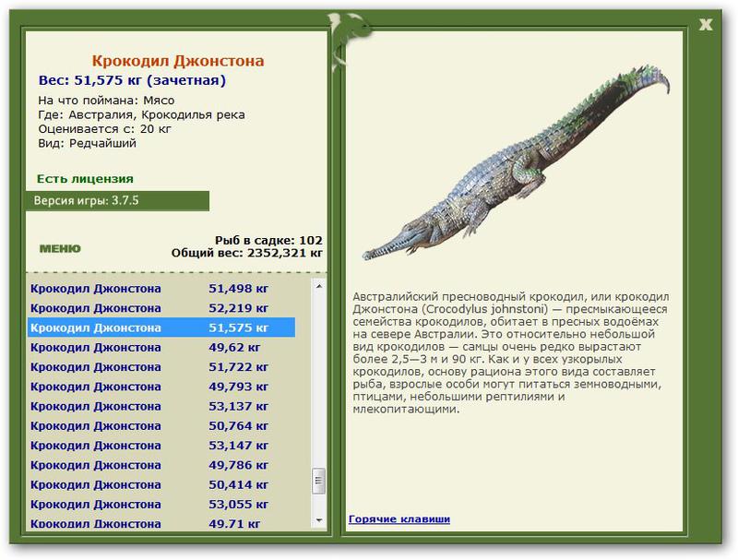Screen dimensions: 738x560
Task: Click the fish list scrollbar thumb
Action: click(x=318, y=484)
